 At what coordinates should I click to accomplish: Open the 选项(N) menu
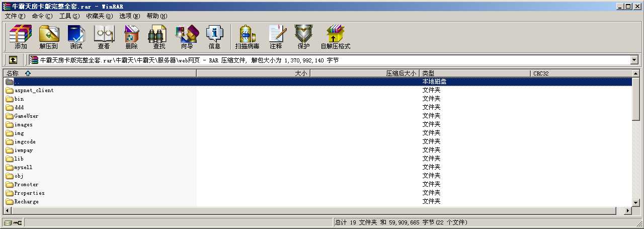coord(130,16)
